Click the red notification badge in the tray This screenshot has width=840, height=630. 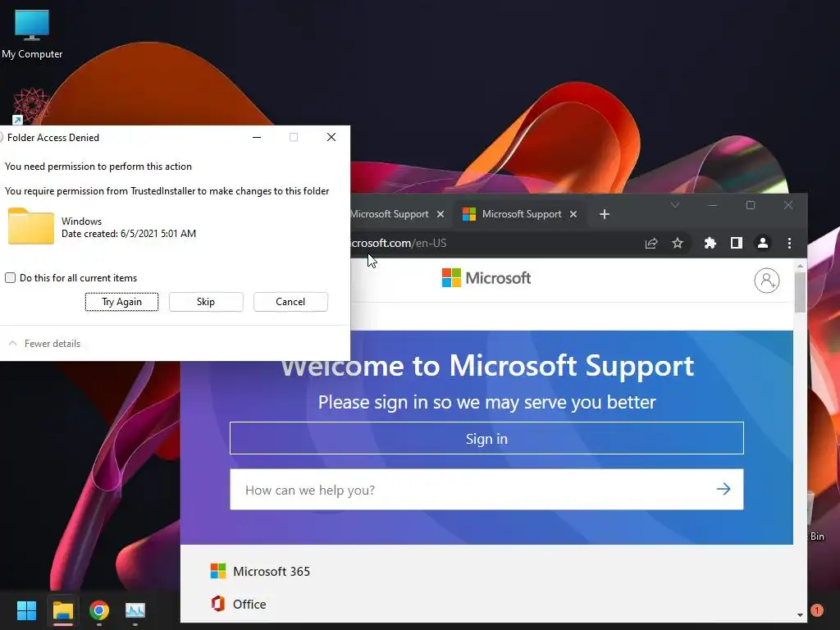click(x=816, y=610)
